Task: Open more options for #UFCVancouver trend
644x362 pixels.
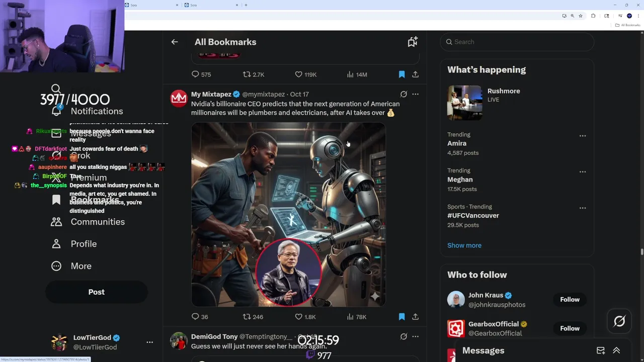Action: tap(582, 208)
